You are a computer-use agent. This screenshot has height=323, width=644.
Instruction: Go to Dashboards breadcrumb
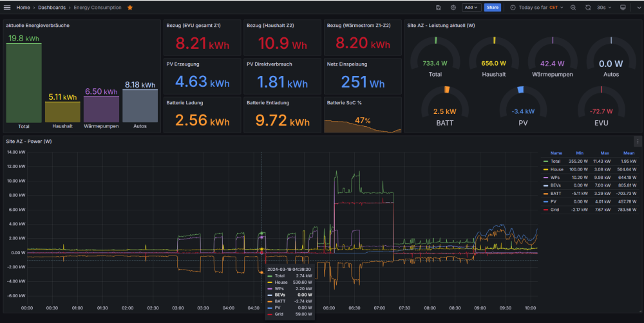click(x=52, y=7)
